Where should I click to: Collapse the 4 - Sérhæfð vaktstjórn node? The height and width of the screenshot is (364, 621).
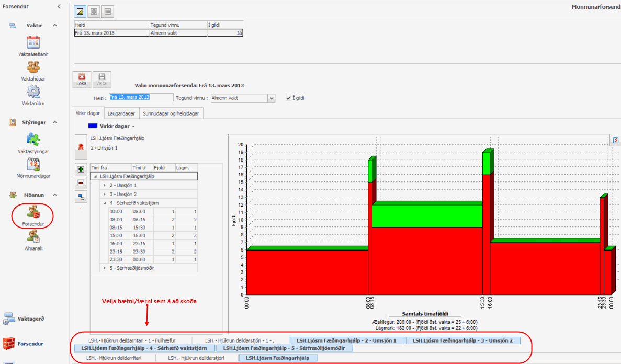[x=105, y=203]
